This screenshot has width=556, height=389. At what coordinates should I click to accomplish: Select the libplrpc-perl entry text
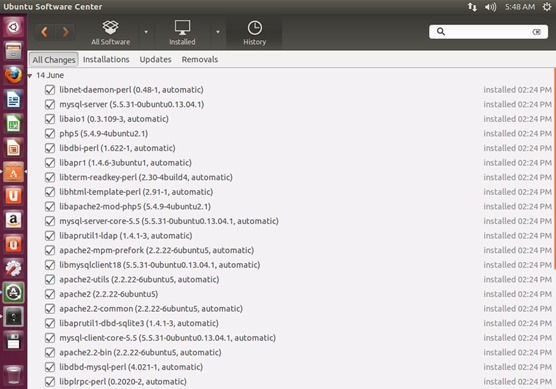tap(123, 382)
